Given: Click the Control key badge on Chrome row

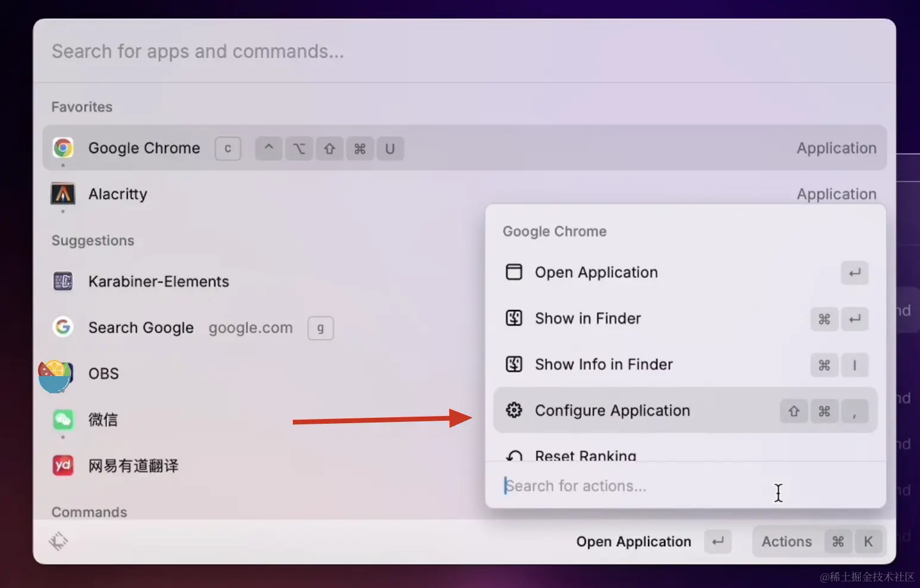Looking at the screenshot, I should 269,149.
